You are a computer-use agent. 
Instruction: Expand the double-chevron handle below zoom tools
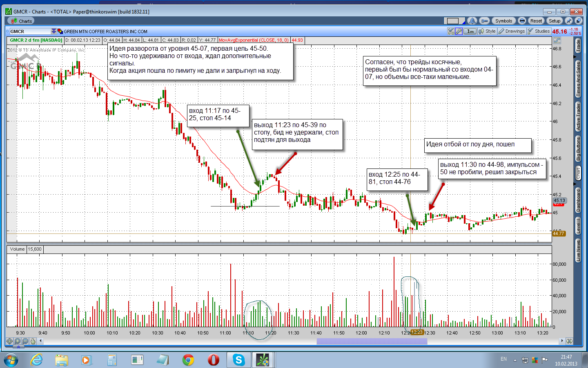[18, 347]
